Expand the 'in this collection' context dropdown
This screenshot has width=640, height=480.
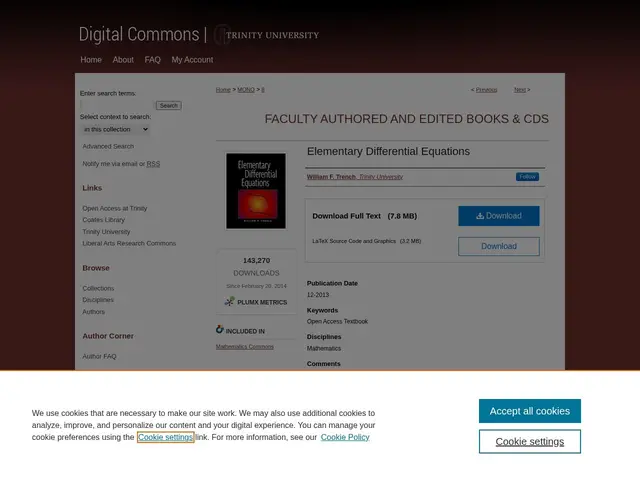pyautogui.click(x=116, y=129)
